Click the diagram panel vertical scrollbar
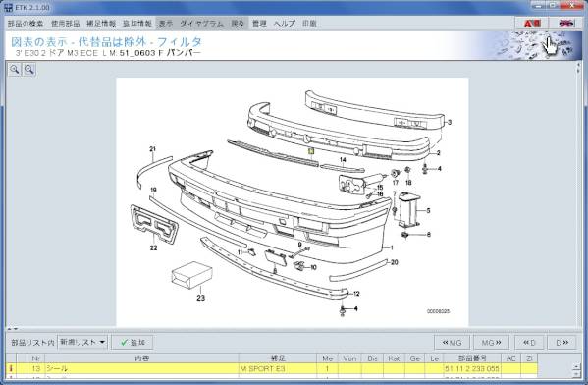 click(x=579, y=194)
